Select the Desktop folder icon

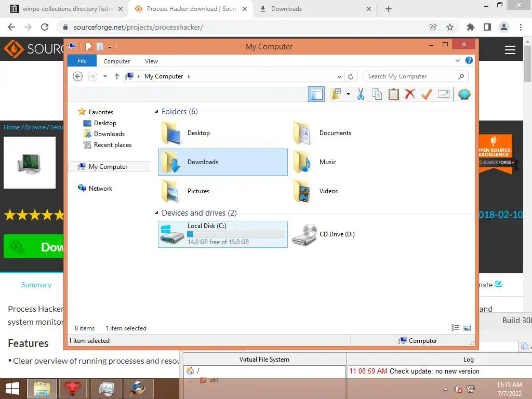(171, 133)
